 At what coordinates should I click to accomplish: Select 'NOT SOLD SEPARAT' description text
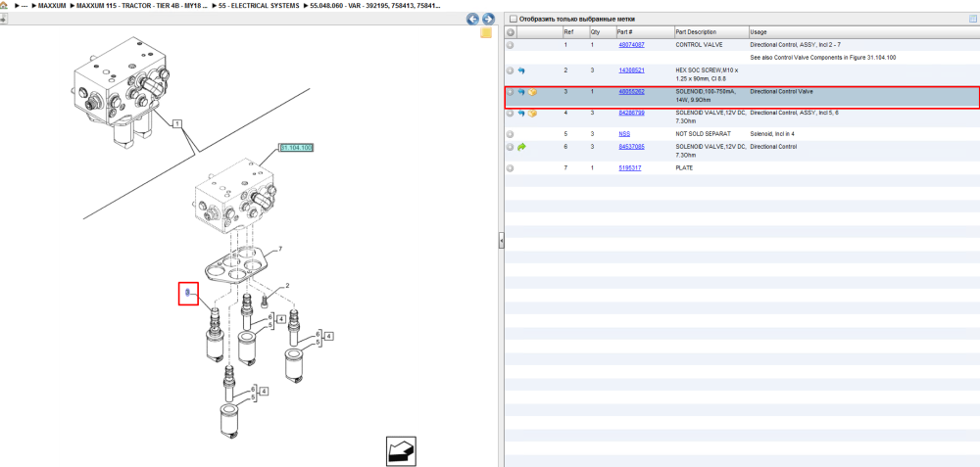pos(703,134)
